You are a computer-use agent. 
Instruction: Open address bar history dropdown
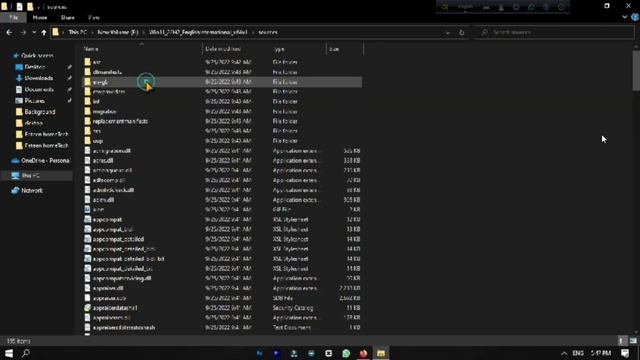point(448,32)
